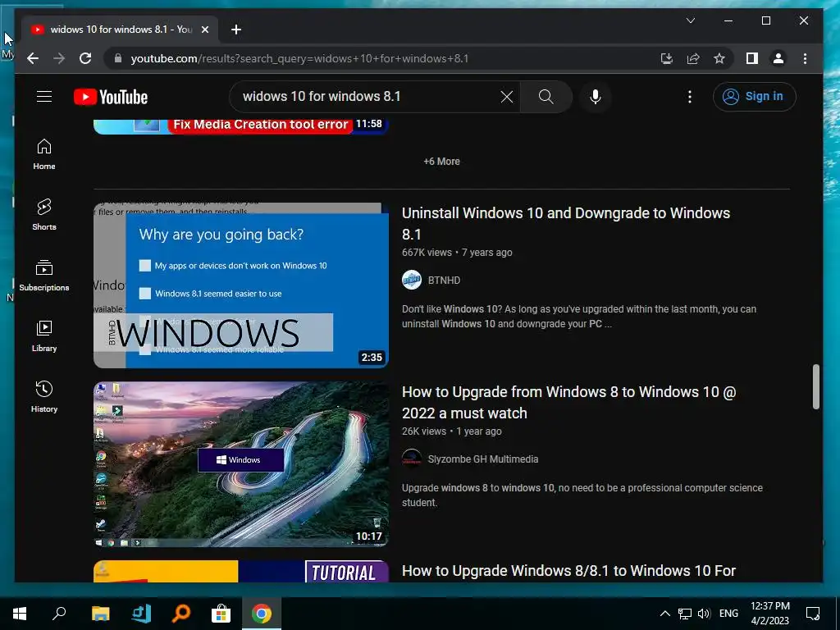Image resolution: width=840 pixels, height=630 pixels.
Task: Click '667K views • 7 years ago' text
Action: pyautogui.click(x=457, y=253)
